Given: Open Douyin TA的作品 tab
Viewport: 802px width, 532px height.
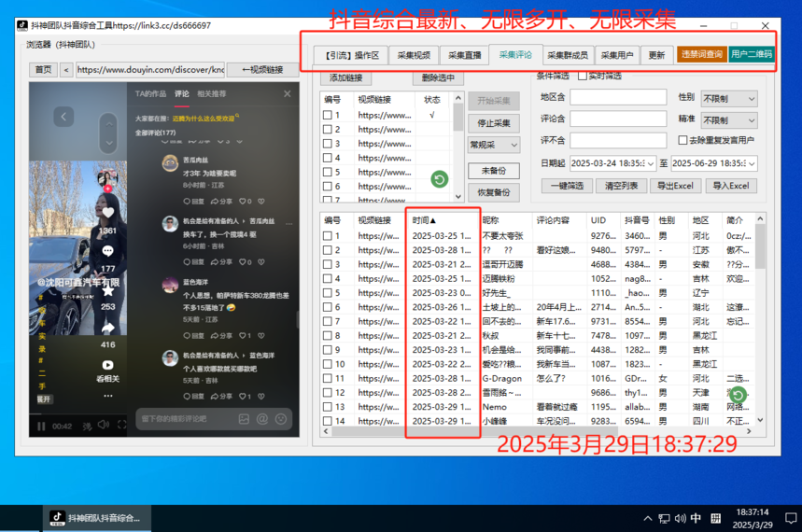Looking at the screenshot, I should pos(150,93).
